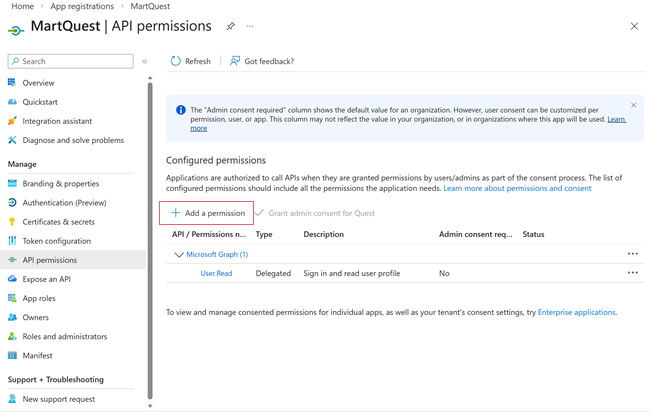This screenshot has height=412, width=650.
Task: Click the Admin consent req... column header
Action: click(475, 234)
